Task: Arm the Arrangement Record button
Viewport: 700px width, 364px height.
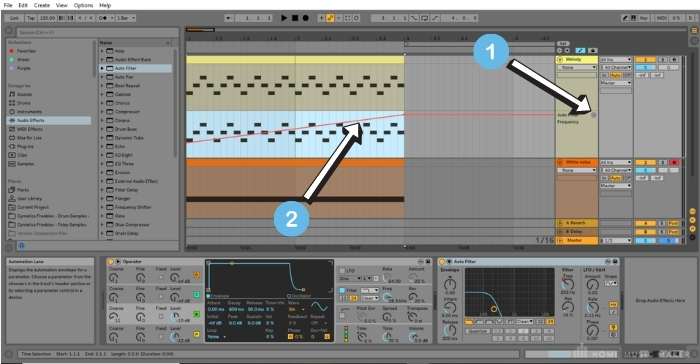Action: click(x=306, y=18)
